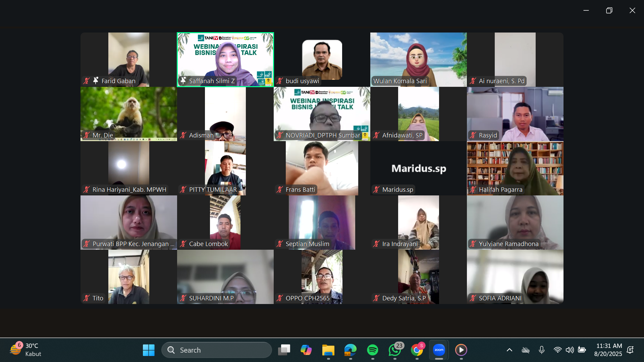Select Halifah Pagarra's video tile
This screenshot has height=362, width=644.
[x=515, y=168]
